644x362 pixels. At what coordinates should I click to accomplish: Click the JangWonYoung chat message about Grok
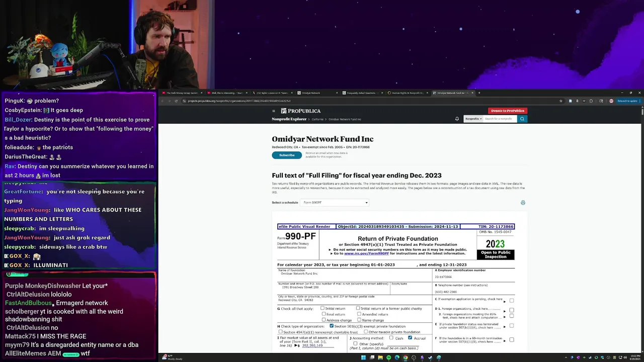57,237
